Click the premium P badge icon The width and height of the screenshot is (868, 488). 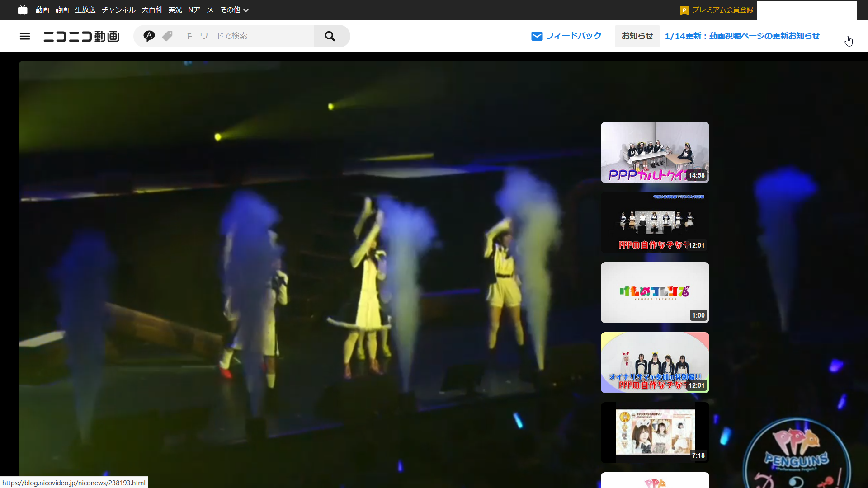point(684,10)
